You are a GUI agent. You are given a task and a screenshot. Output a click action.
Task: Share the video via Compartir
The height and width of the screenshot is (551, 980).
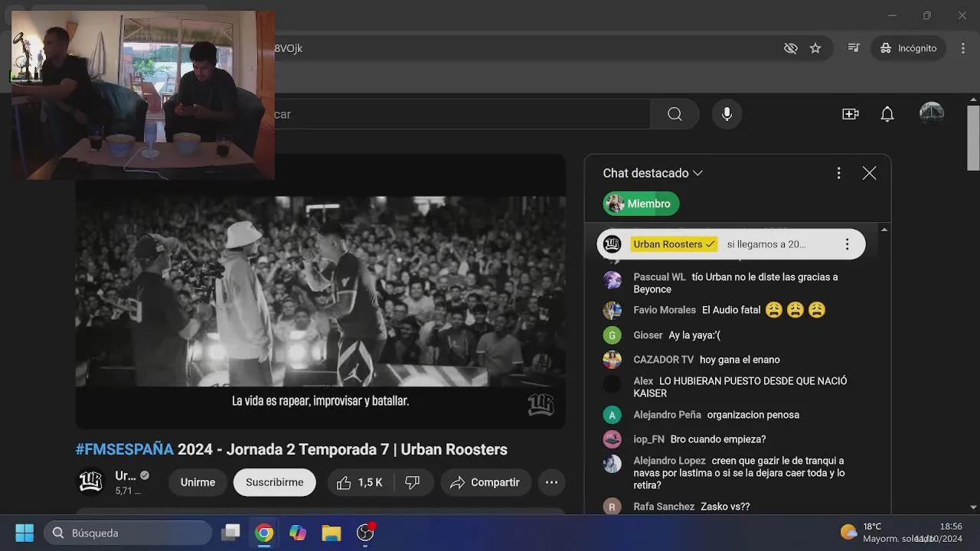point(485,482)
